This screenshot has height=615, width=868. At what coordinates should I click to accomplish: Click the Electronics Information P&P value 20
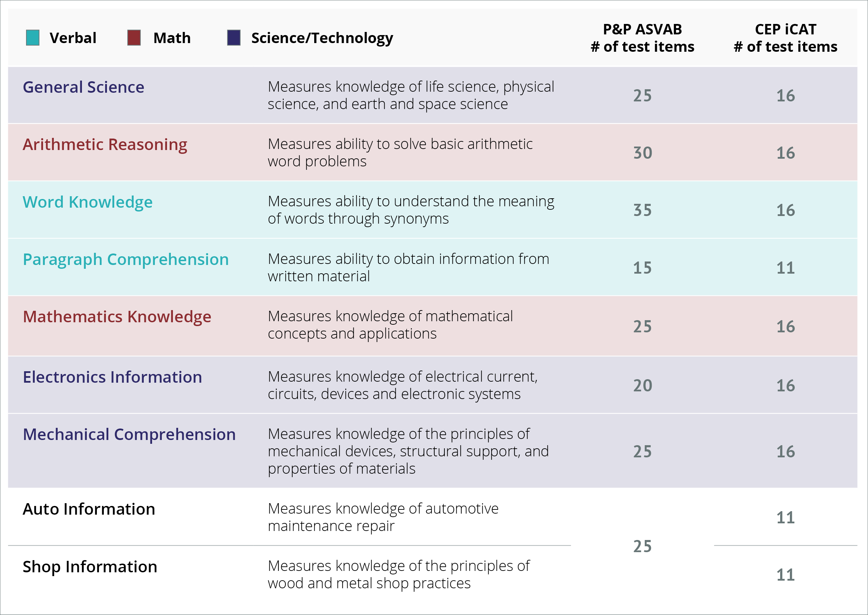643,385
